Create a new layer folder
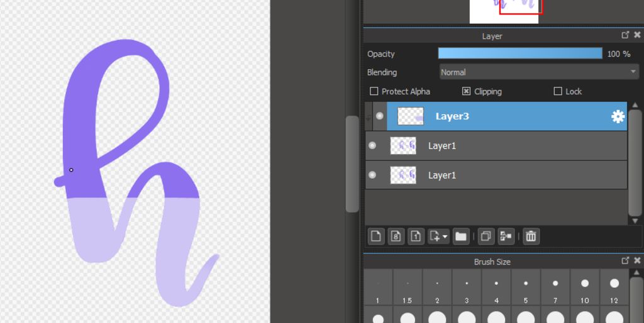Screen dimensions: 644x323 click(x=461, y=236)
